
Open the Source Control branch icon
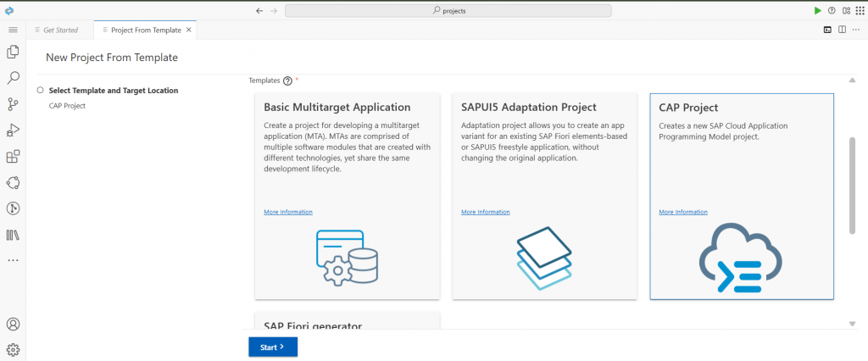(13, 104)
